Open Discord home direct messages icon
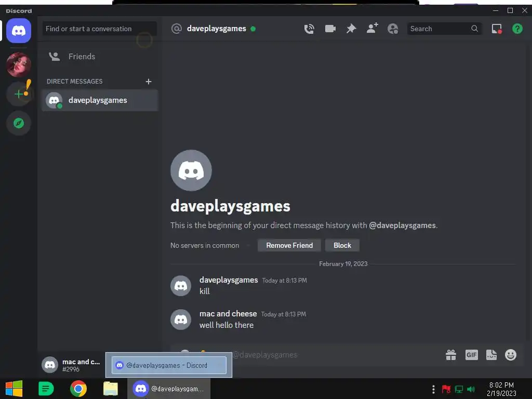 click(19, 31)
